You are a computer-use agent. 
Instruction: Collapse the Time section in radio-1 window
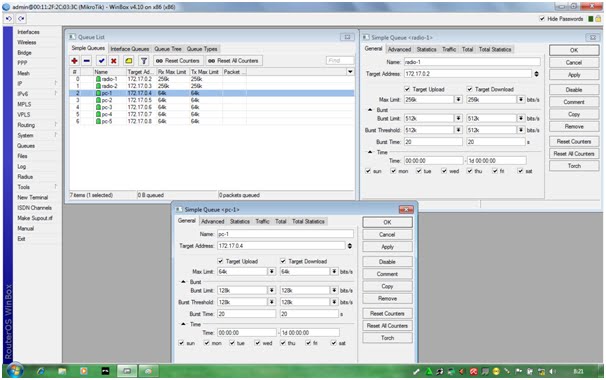tap(370, 152)
